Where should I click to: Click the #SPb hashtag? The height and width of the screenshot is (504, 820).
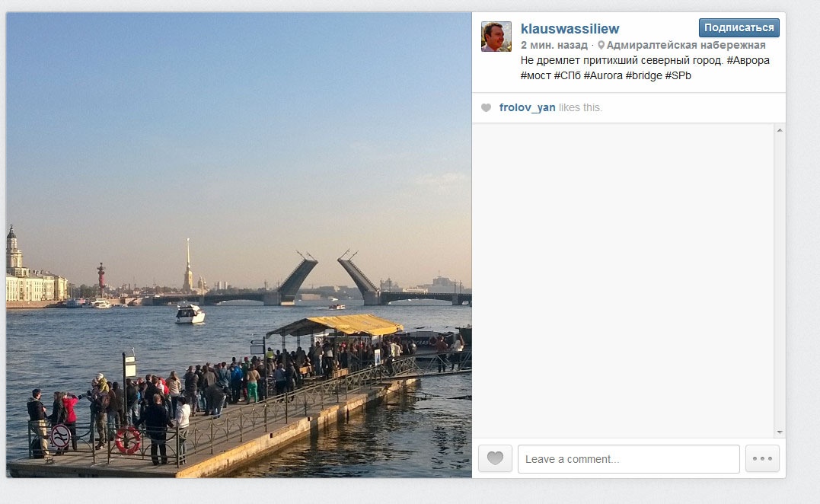[678, 75]
